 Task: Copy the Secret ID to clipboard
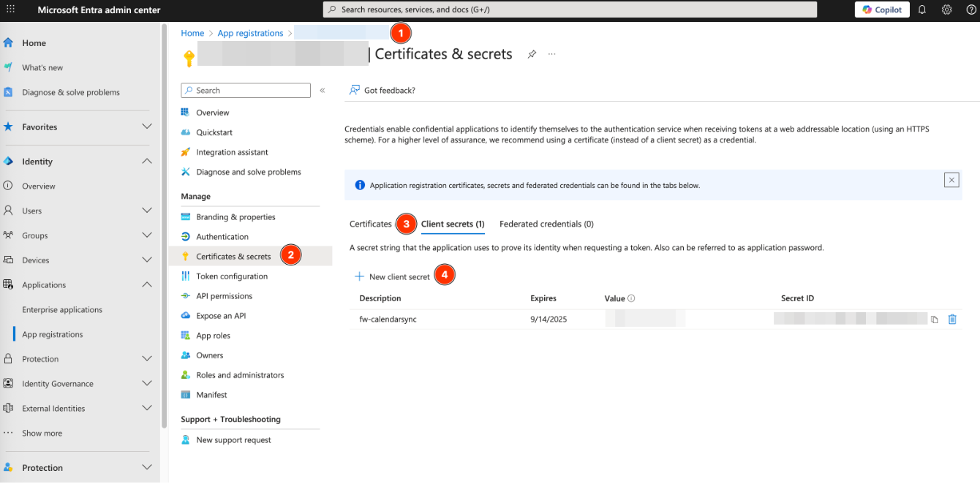(x=935, y=319)
